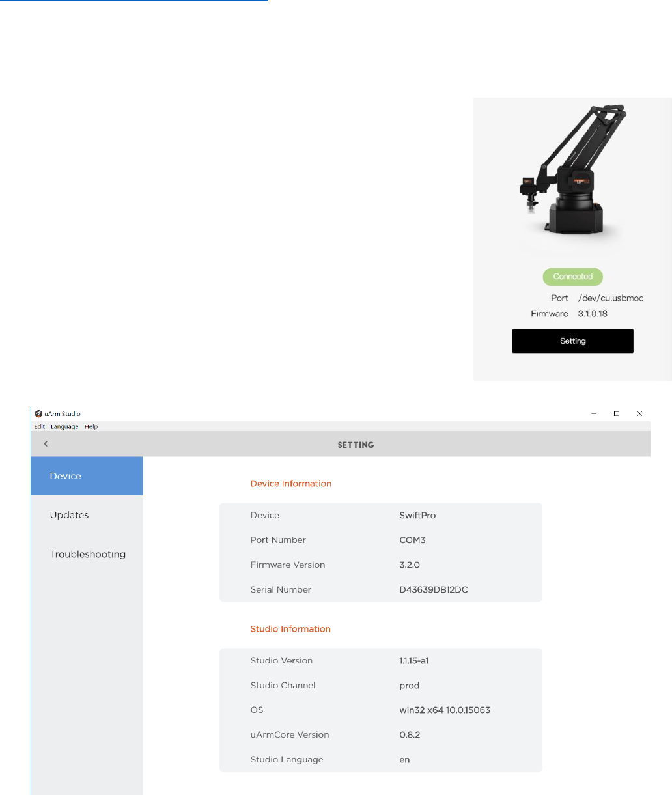
Task: Open the Help menu
Action: (x=91, y=427)
